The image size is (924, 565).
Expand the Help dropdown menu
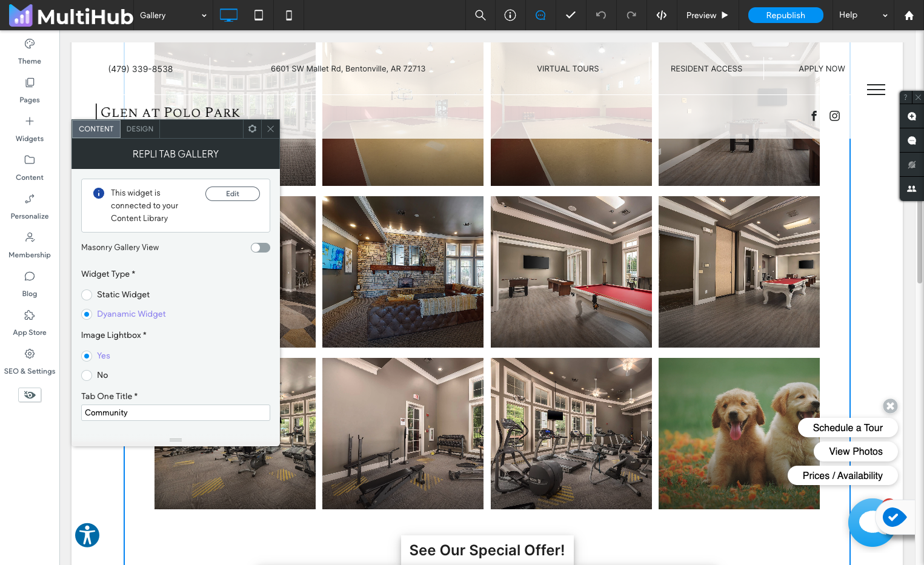pyautogui.click(x=863, y=15)
